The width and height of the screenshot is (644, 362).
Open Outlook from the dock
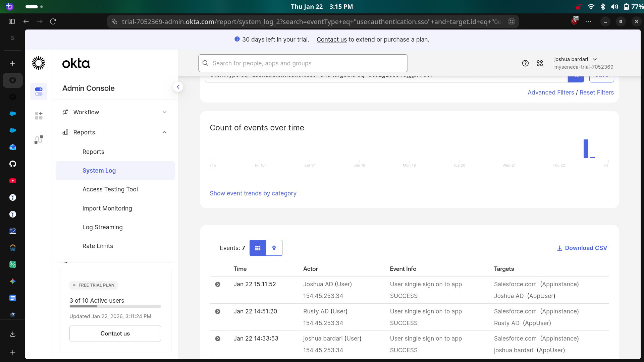click(12, 147)
